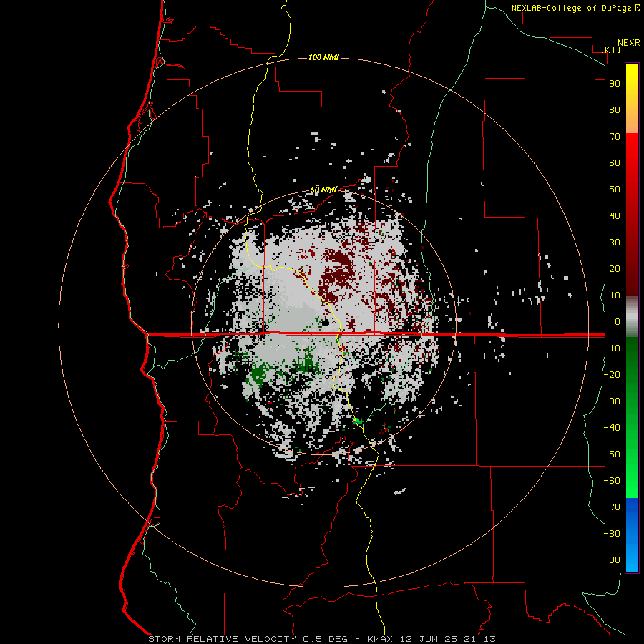
Task: Click the 50 NMI range ring label
Action: [x=323, y=190]
